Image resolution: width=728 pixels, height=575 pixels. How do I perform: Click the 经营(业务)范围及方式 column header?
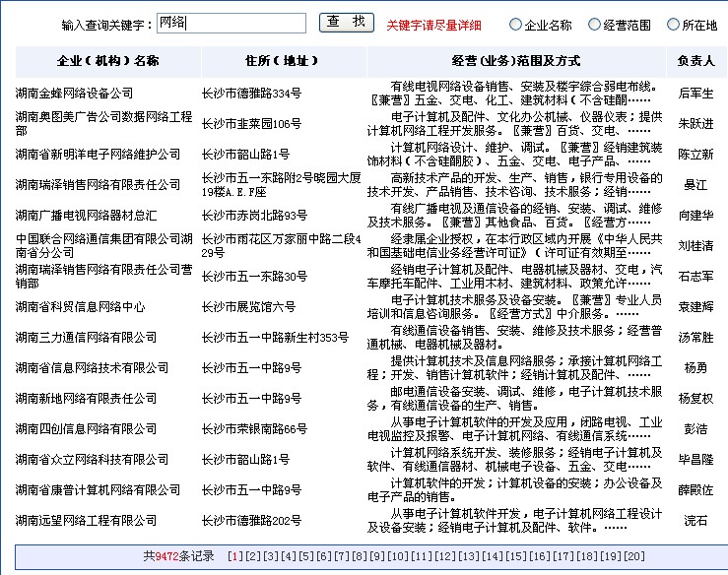(515, 61)
